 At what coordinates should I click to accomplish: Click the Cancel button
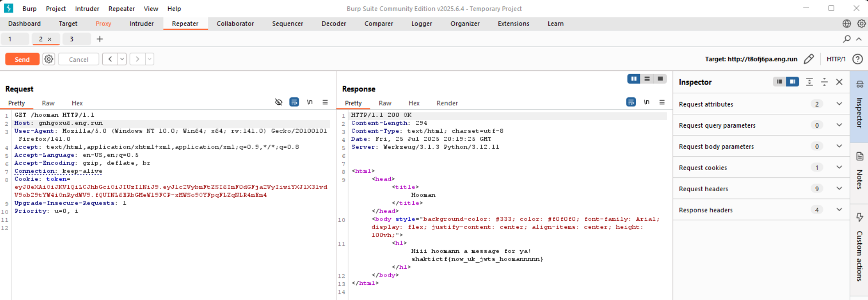coord(78,59)
